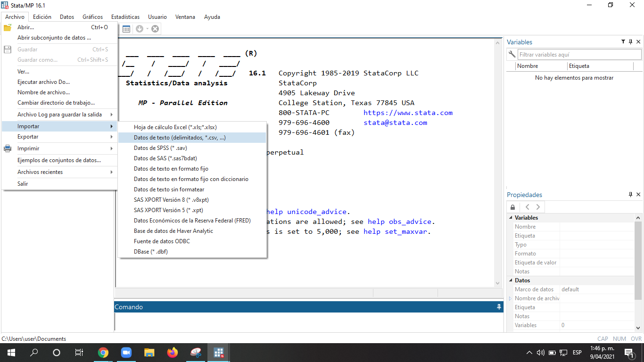This screenshot has width=644, height=362.
Task: Click the previous variable arrow in Propiedades
Action: (528, 207)
